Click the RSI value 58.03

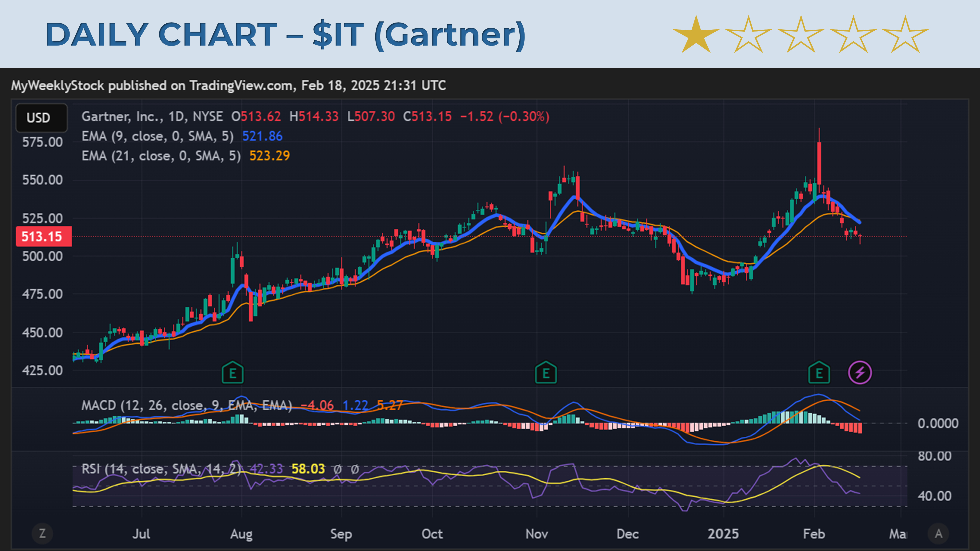point(308,469)
